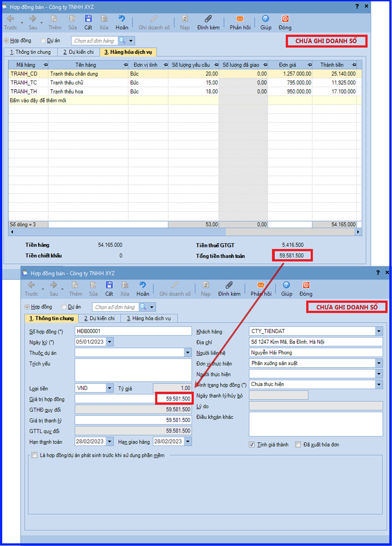Sort grid by Mã hàng column header
The height and width of the screenshot is (546, 392).
click(x=29, y=65)
